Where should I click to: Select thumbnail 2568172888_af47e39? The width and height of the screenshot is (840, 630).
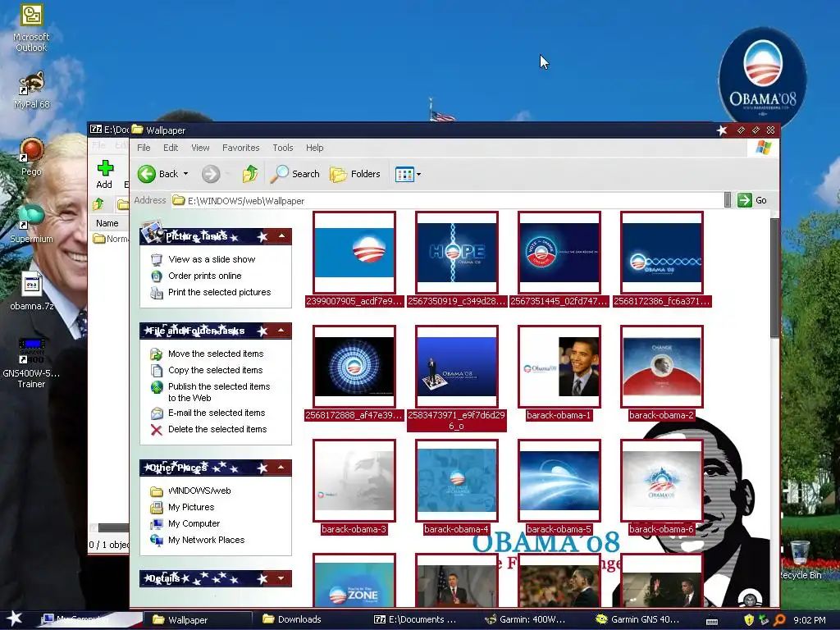[354, 367]
